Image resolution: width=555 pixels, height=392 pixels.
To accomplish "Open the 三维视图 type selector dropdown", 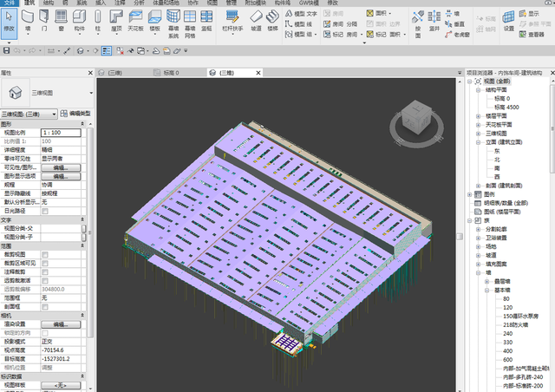I will 91,93.
